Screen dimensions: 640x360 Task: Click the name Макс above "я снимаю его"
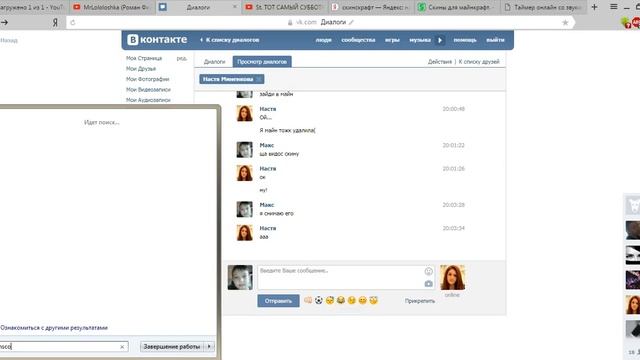267,205
